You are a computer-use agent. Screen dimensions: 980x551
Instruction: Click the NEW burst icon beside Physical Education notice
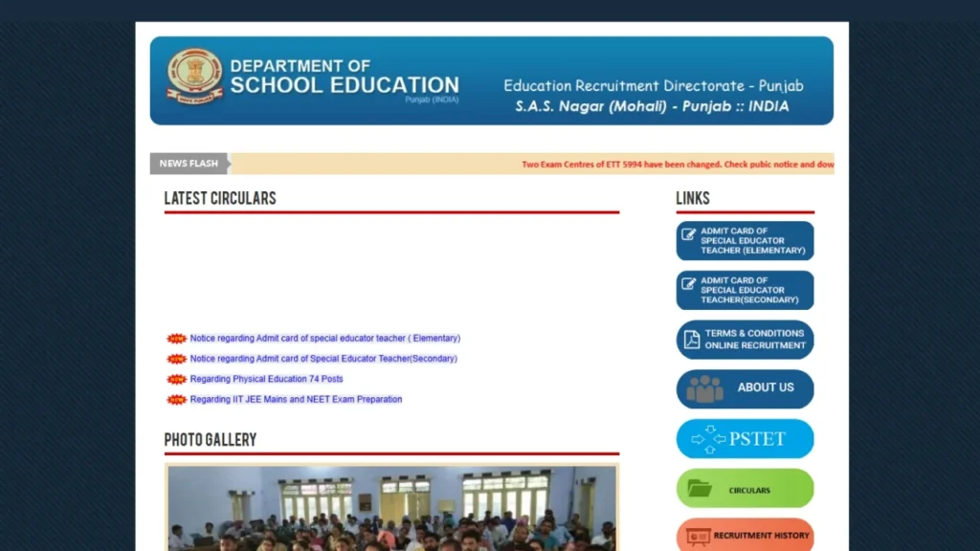coord(176,379)
